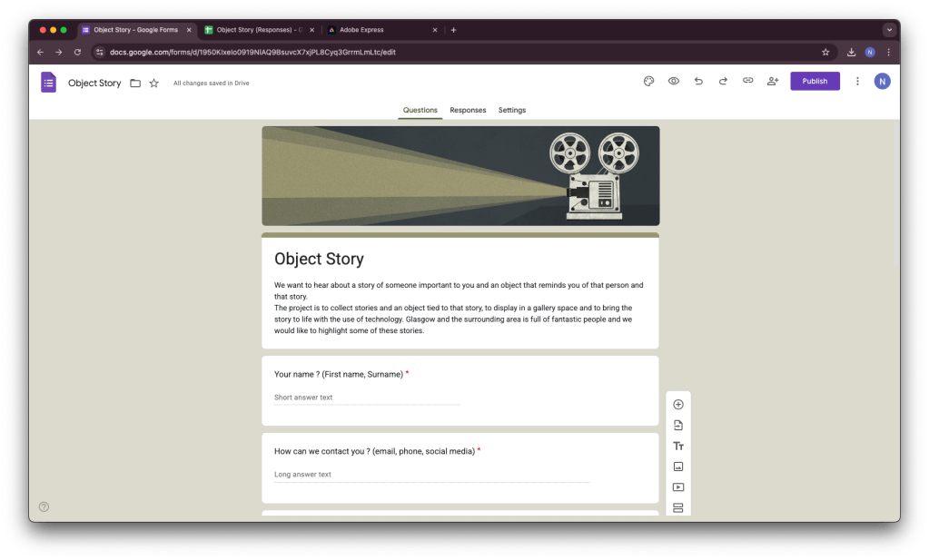Click the Undo arrow icon

[x=698, y=81]
